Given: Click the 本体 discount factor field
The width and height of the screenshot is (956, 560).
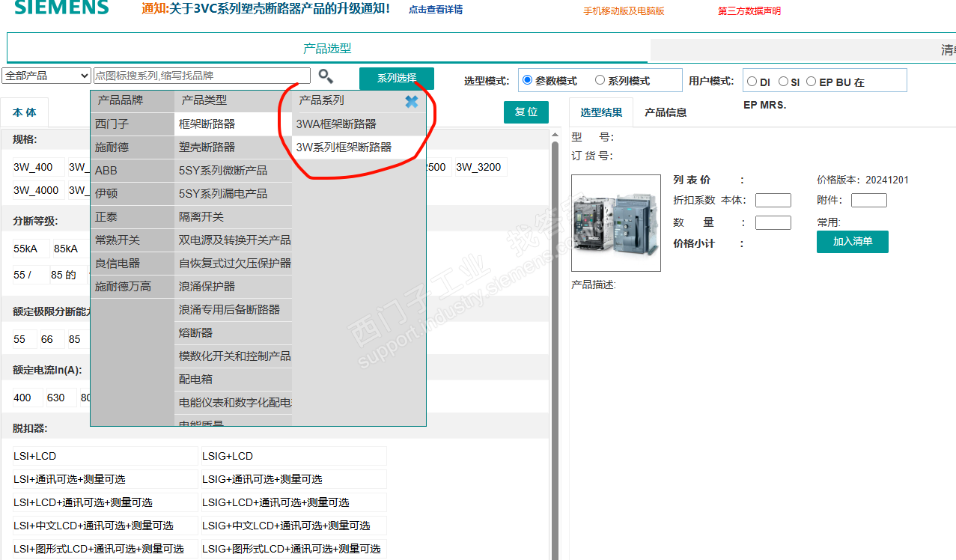Looking at the screenshot, I should coord(773,200).
